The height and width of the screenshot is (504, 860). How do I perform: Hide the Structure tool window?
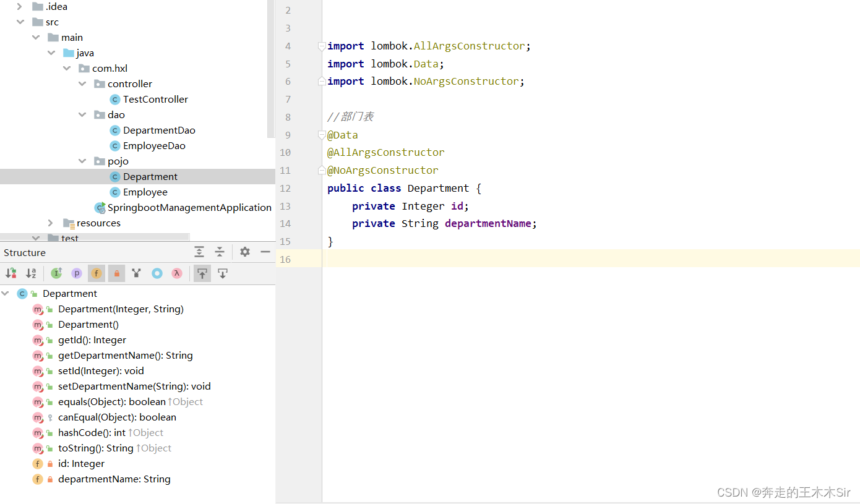pyautogui.click(x=265, y=252)
